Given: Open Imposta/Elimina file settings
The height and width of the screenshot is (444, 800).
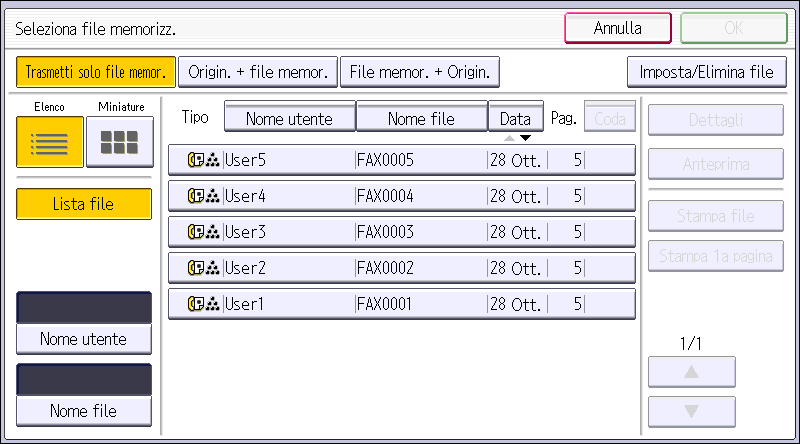Looking at the screenshot, I should [x=706, y=72].
